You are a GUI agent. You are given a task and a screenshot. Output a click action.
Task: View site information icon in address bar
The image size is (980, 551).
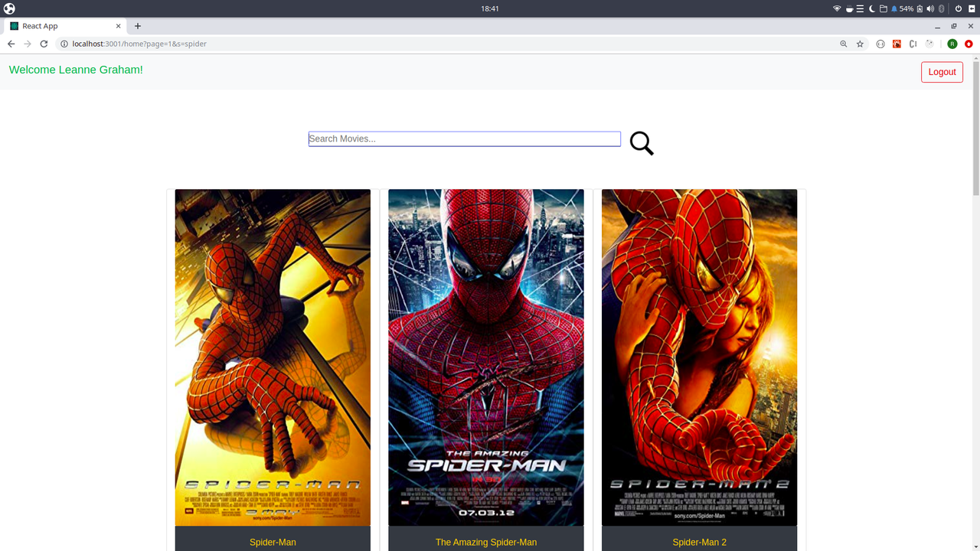coord(64,44)
